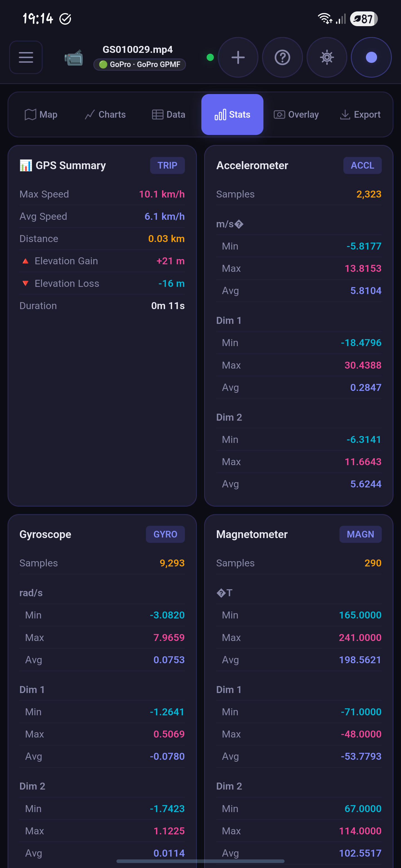Select Gyroscope Dim 2 Min -1.7423
Screen dimensions: 401x868
pos(167,808)
